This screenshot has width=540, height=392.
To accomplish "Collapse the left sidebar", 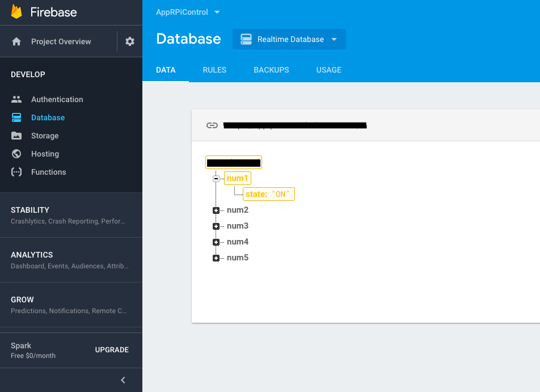I will (123, 380).
